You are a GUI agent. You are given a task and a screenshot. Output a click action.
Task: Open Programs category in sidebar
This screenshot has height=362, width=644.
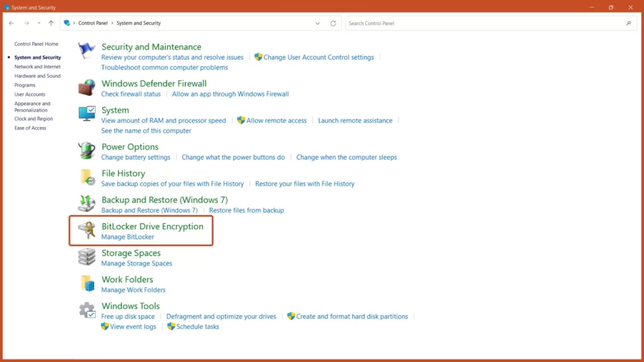(25, 85)
